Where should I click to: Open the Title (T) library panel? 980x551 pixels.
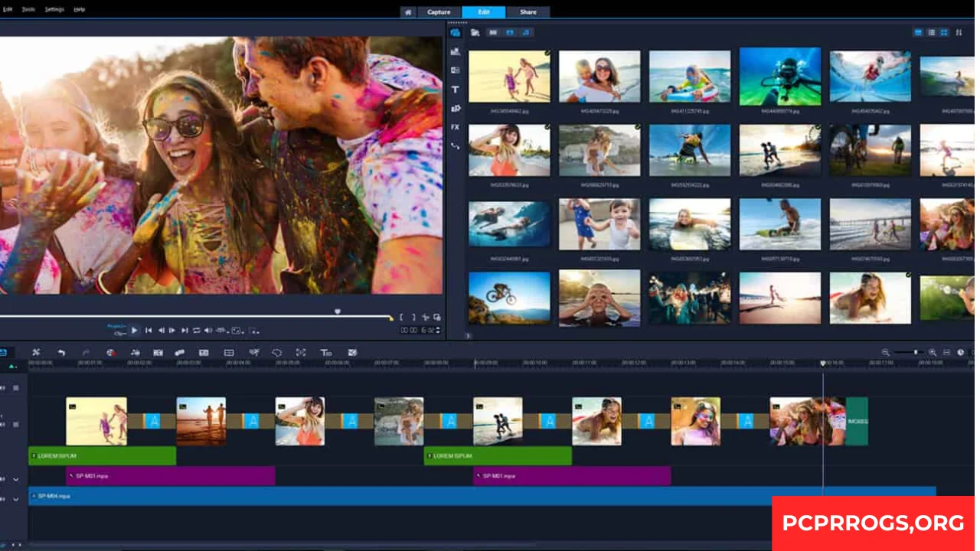coord(456,90)
